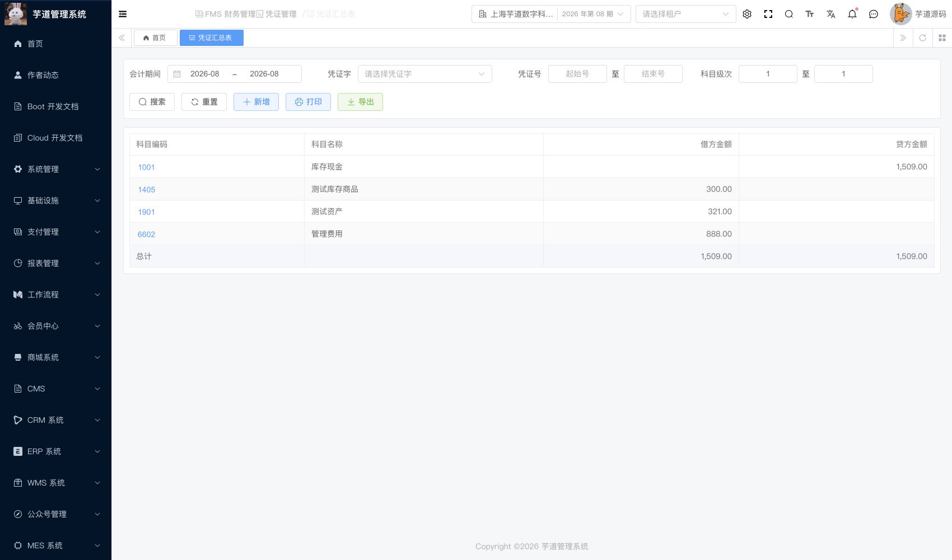The width and height of the screenshot is (952, 560).
Task: Expand the 会员中心 sidebar menu
Action: [x=55, y=326]
